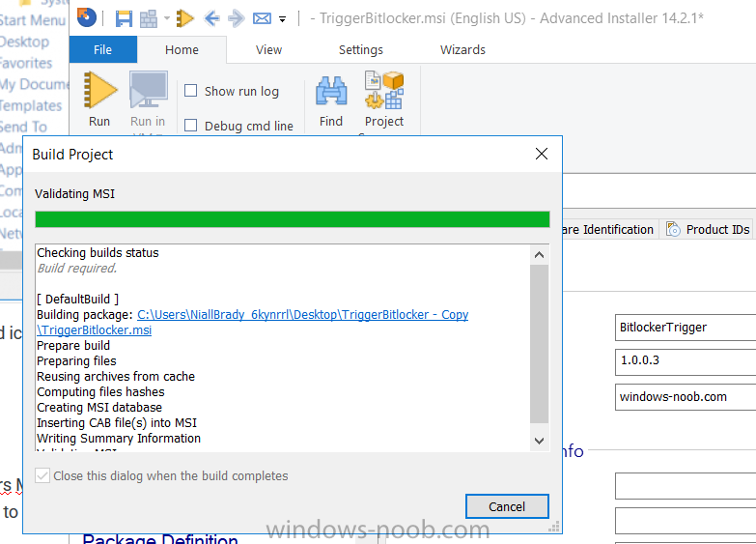Open the Customize Quick Access Toolbar dropdown
756x544 pixels.
(x=283, y=19)
